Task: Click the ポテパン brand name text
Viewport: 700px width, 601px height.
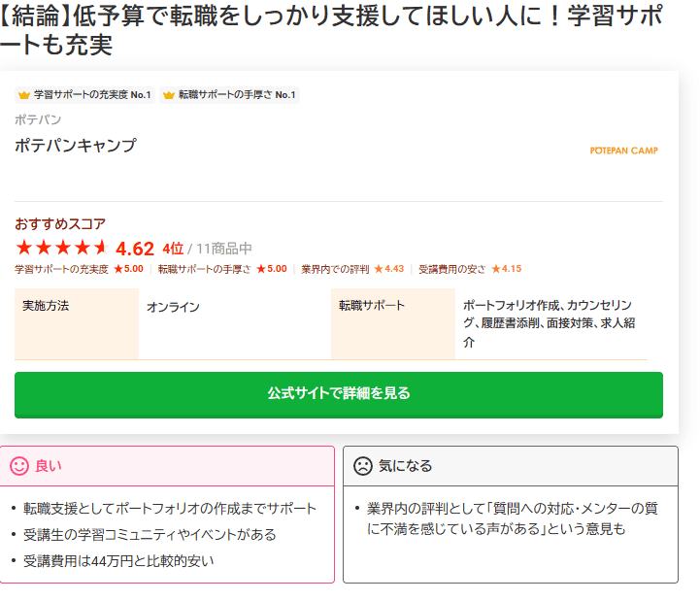Action: coord(38,119)
